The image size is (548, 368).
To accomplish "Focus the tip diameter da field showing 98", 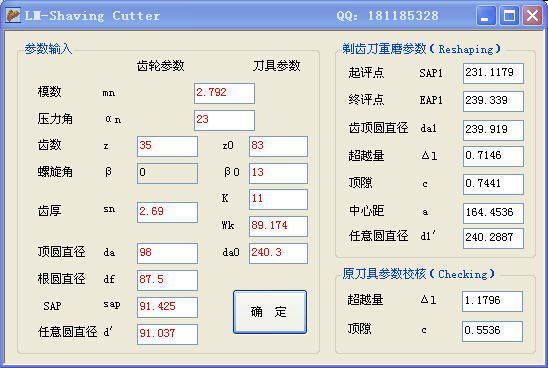I will 167,253.
